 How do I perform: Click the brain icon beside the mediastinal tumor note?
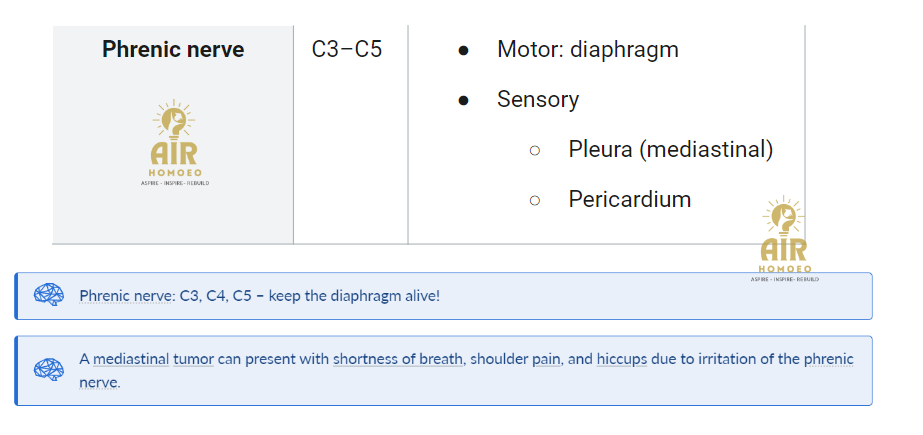coord(48,370)
